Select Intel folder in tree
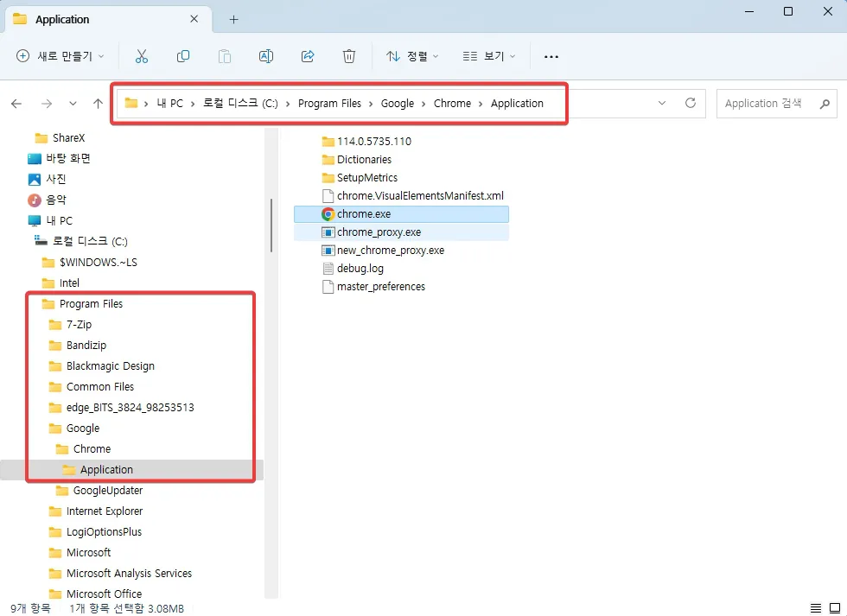847x616 pixels. pos(69,283)
